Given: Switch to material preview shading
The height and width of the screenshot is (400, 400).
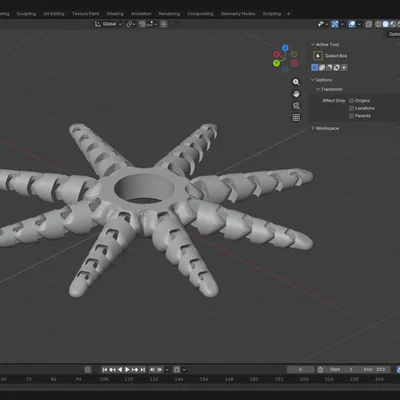Looking at the screenshot, I should tap(393, 24).
